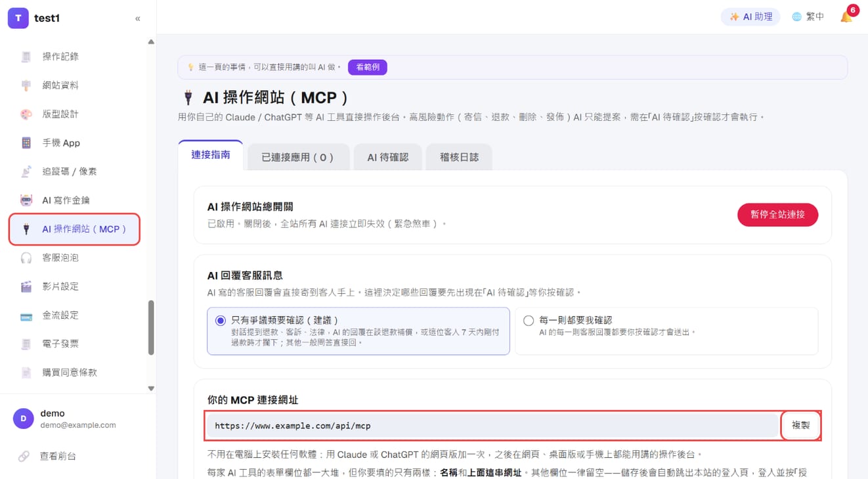Open the AI 助理 assistant button
Screen dimensions: 868x479
pos(750,17)
